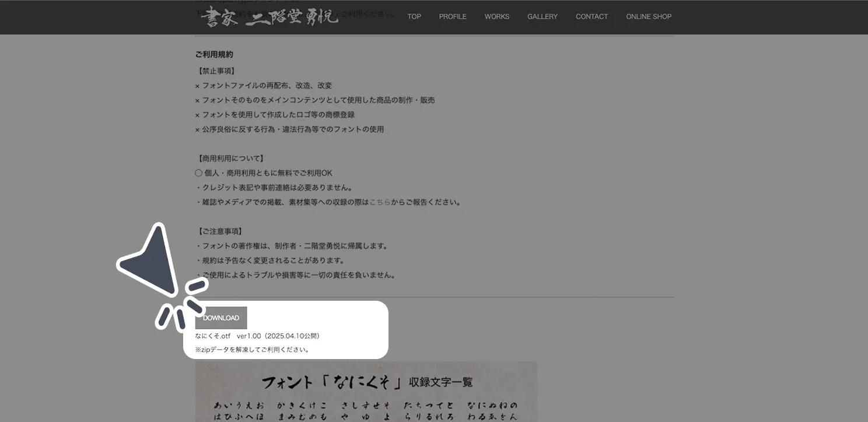Click the フォントファイルの再配布 prohibition line
This screenshot has width=868, height=422.
click(x=264, y=86)
